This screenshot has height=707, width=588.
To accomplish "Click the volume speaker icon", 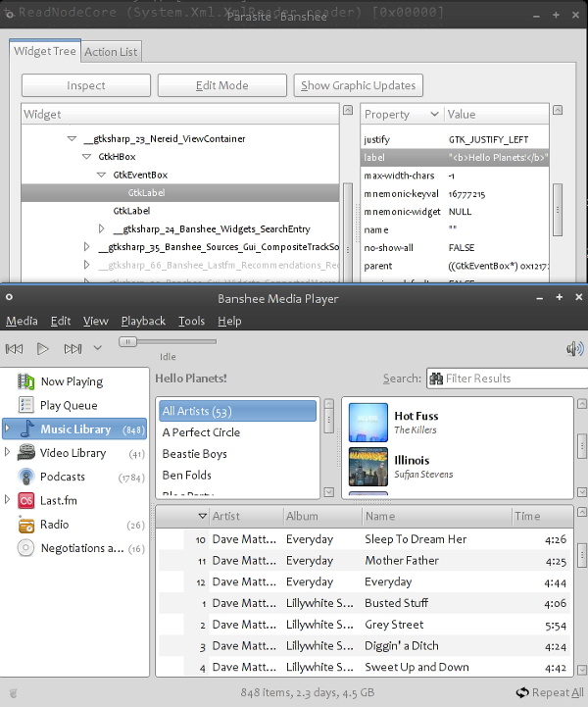I will [575, 348].
